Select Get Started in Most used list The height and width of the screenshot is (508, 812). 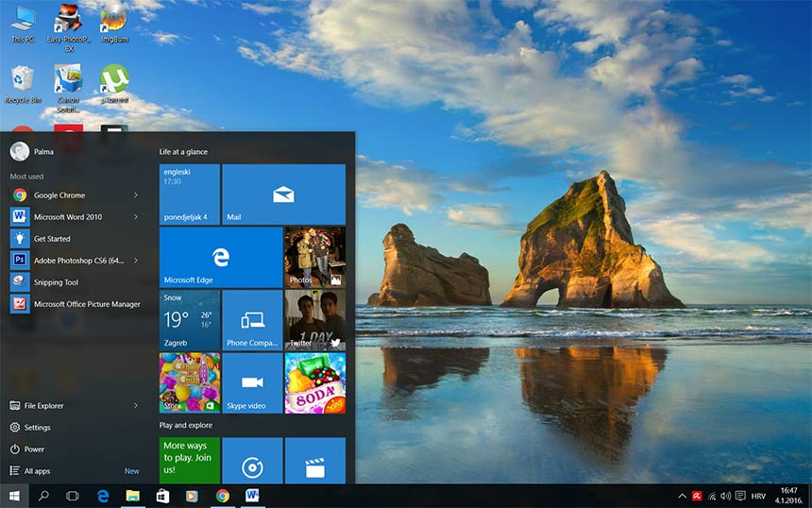[x=52, y=239]
